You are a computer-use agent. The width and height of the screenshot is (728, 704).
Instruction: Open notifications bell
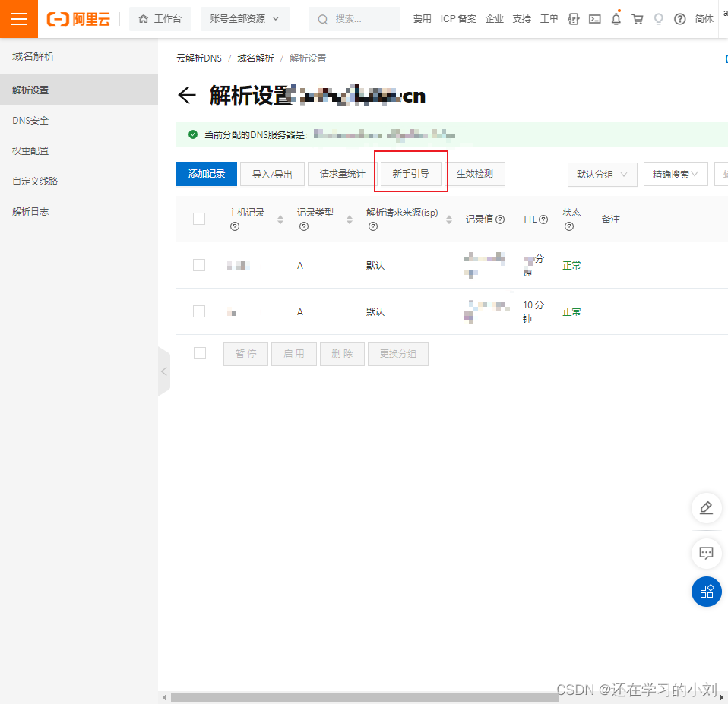pyautogui.click(x=616, y=19)
